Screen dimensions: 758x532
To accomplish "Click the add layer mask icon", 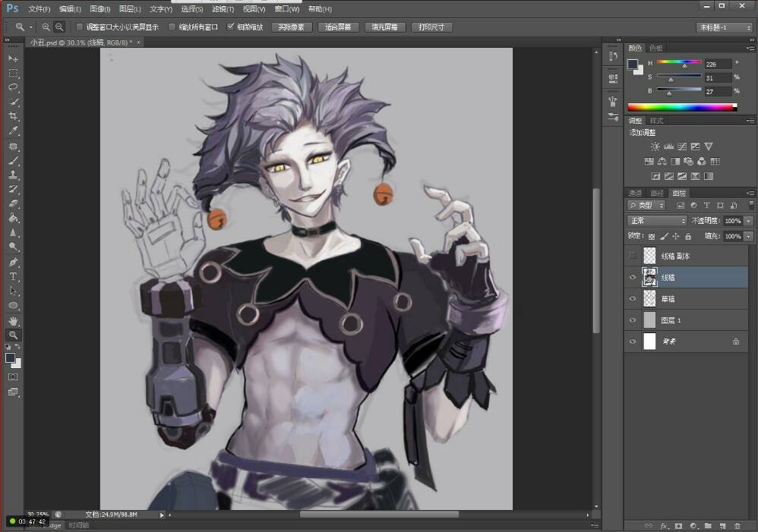I will pos(679,526).
